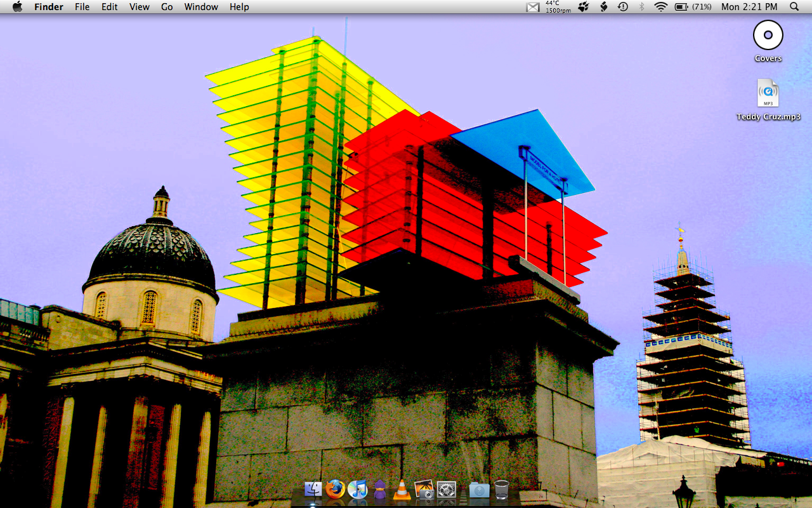Open the Finder application menu

pyautogui.click(x=48, y=7)
